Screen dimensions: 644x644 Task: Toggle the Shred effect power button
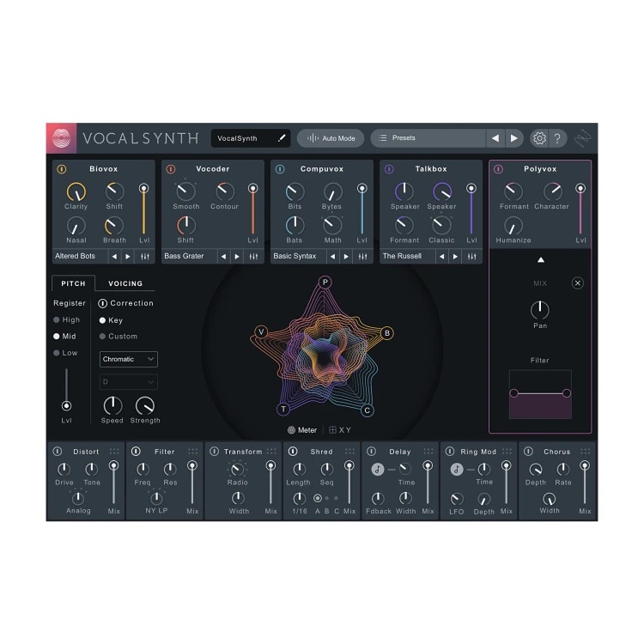click(x=293, y=451)
